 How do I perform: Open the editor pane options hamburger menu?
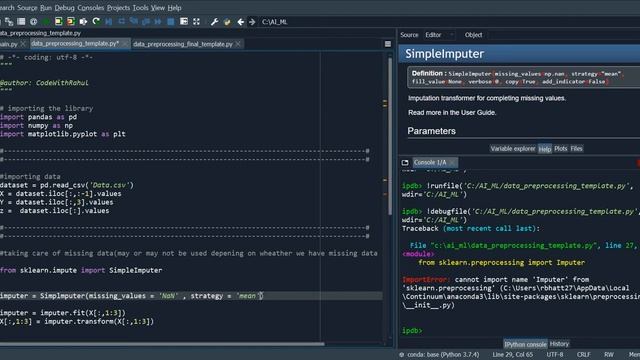click(x=388, y=44)
